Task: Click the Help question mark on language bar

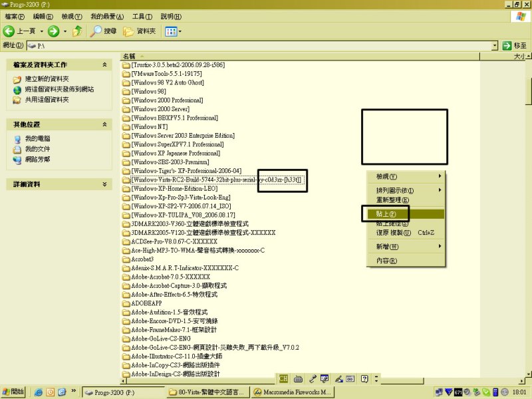Action: [x=364, y=378]
